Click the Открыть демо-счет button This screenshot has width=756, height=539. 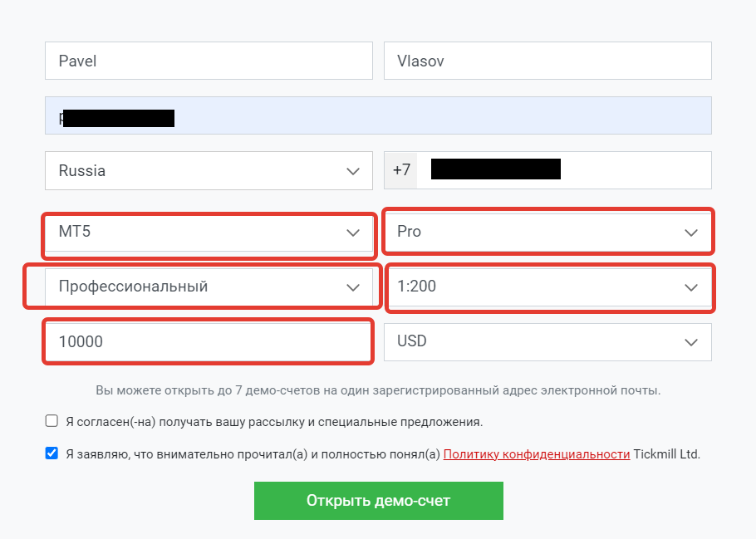coord(379,501)
